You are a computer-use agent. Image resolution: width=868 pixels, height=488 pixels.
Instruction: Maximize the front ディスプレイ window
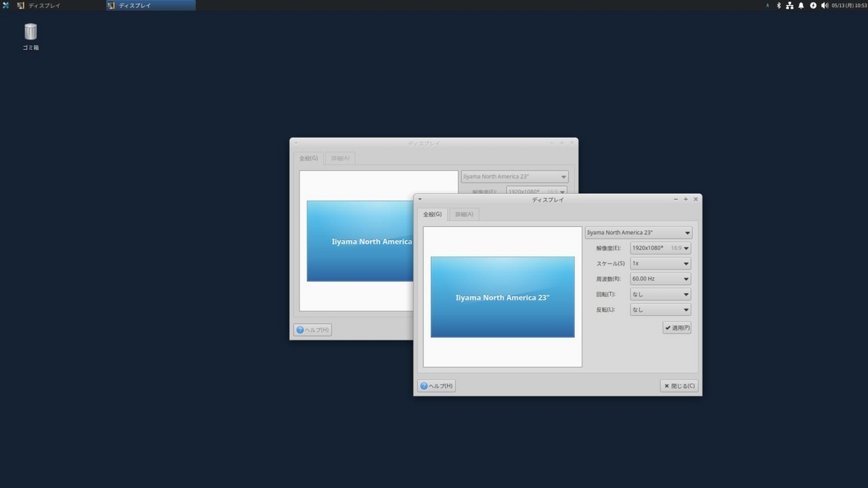point(686,199)
